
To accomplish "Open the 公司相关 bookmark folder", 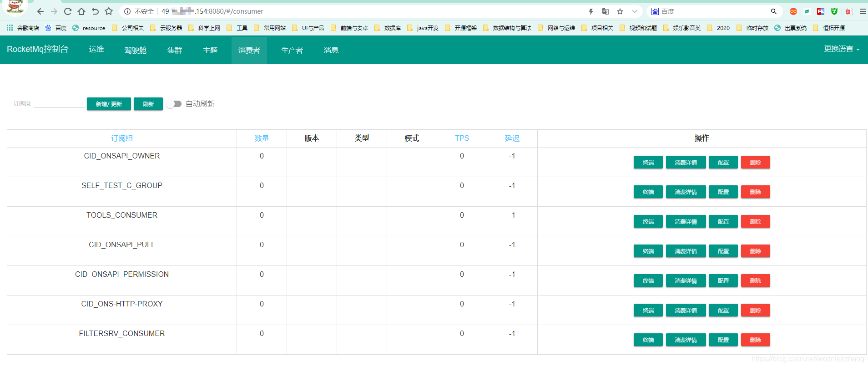I will click(x=128, y=28).
